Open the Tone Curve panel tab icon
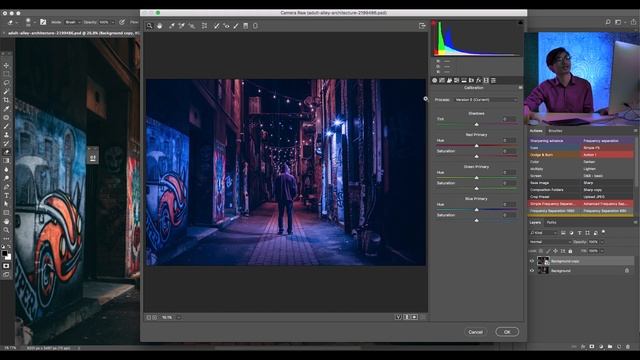Image resolution: width=640 pixels, height=360 pixels. tap(442, 80)
